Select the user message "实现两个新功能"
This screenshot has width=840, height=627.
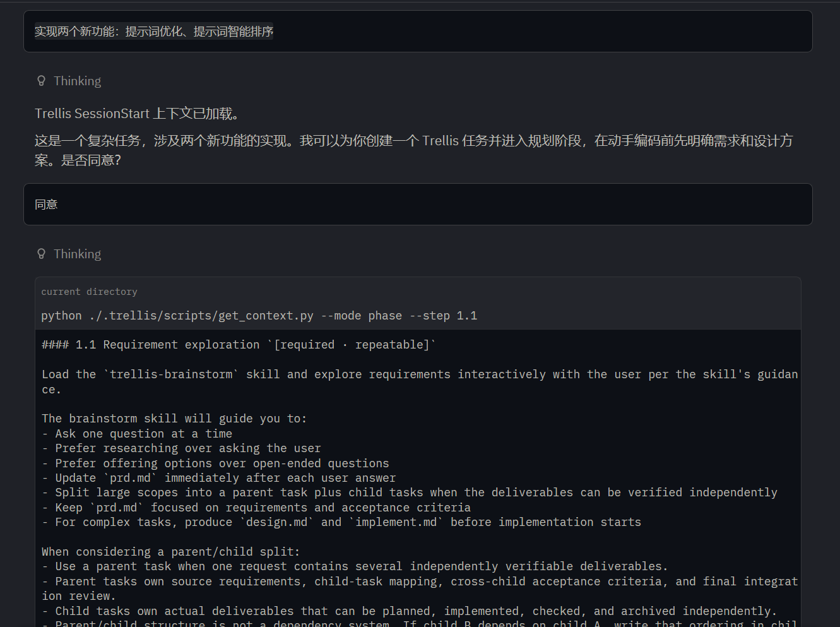[x=418, y=32]
